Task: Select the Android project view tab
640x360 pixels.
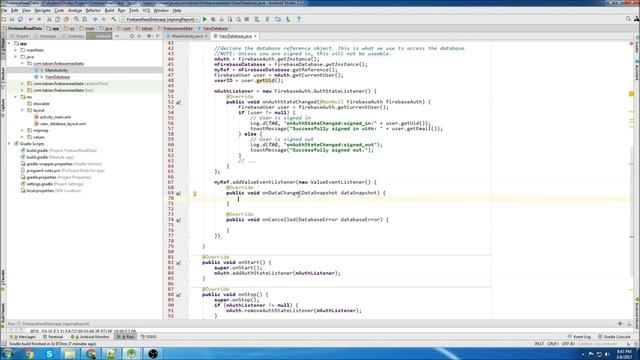Action: (x=99, y=36)
